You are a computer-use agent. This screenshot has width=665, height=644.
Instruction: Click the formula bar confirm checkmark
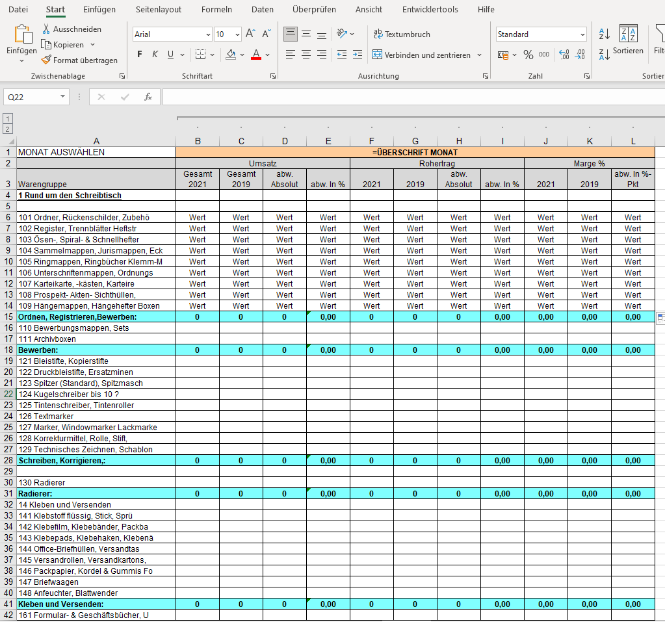[x=125, y=97]
